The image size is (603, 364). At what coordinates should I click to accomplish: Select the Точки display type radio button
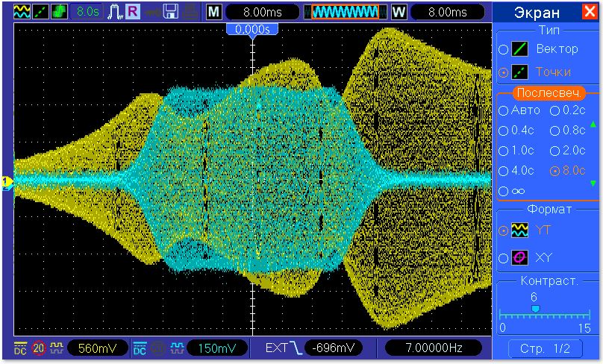[x=504, y=72]
